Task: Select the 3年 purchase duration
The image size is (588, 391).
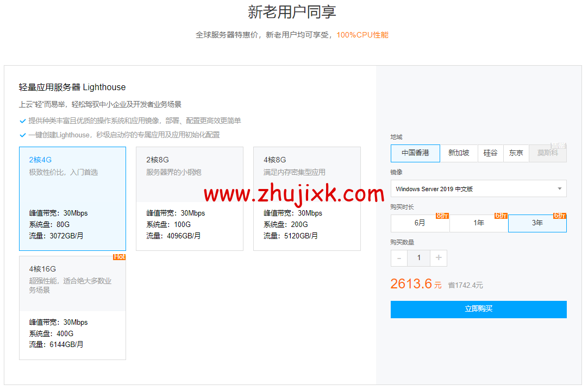Action: click(537, 223)
